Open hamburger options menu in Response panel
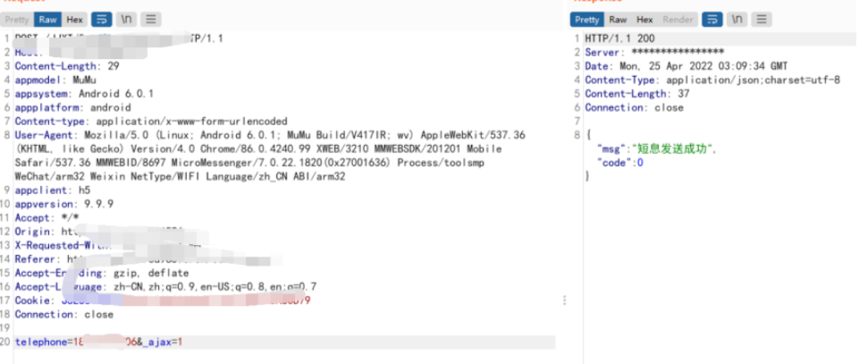Image resolution: width=868 pixels, height=364 pixels. 761,20
